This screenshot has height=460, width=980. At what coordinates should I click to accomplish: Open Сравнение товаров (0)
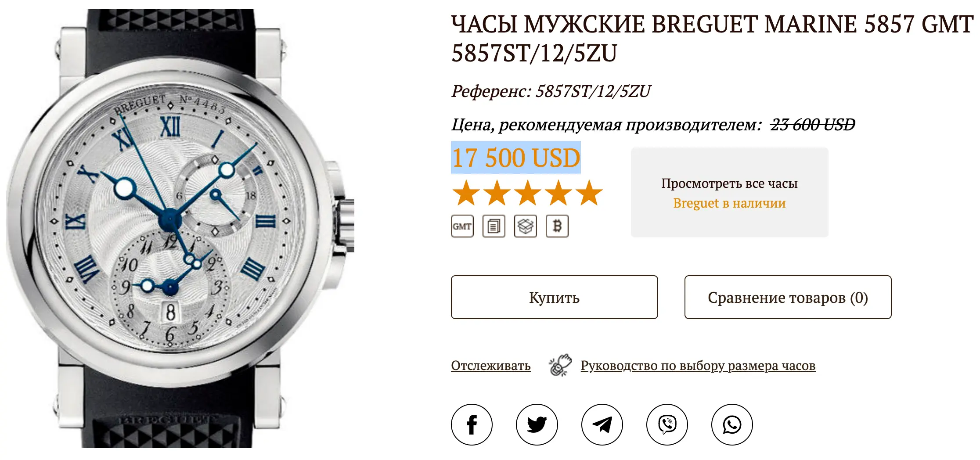point(788,297)
